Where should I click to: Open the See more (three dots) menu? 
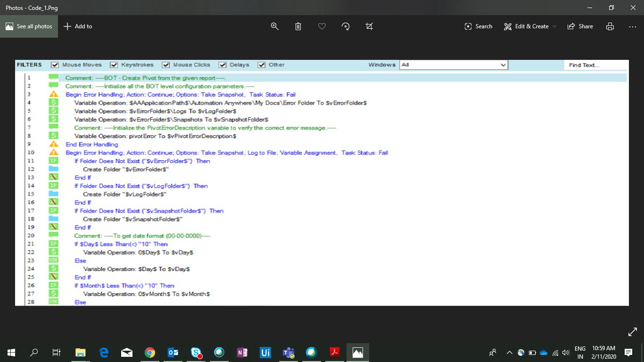coord(633,26)
